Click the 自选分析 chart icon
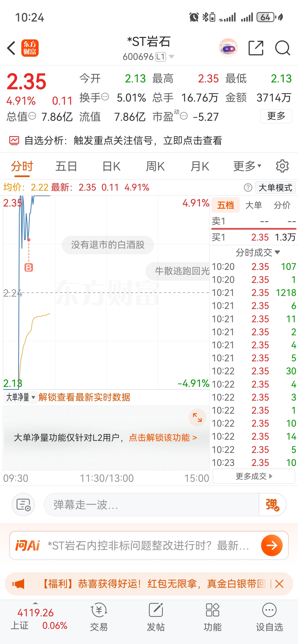This screenshot has width=298, height=644. (14, 140)
